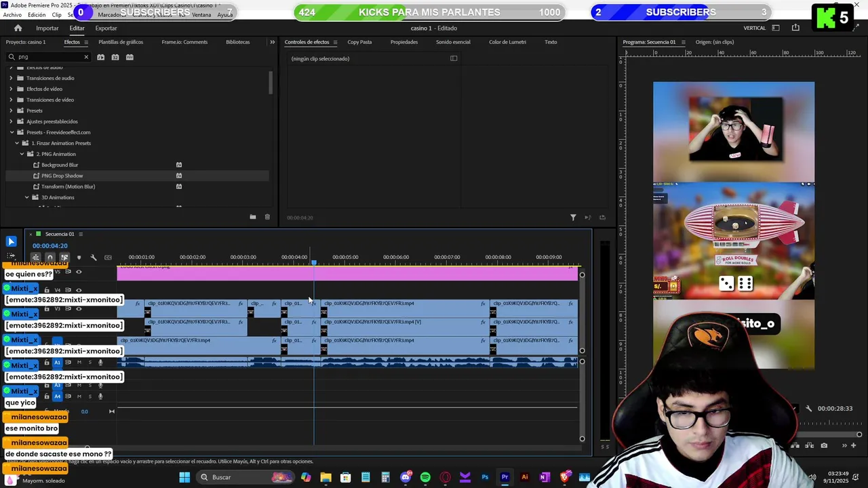The width and height of the screenshot is (868, 488).
Task: Delete custom item trash icon
Action: 267,217
